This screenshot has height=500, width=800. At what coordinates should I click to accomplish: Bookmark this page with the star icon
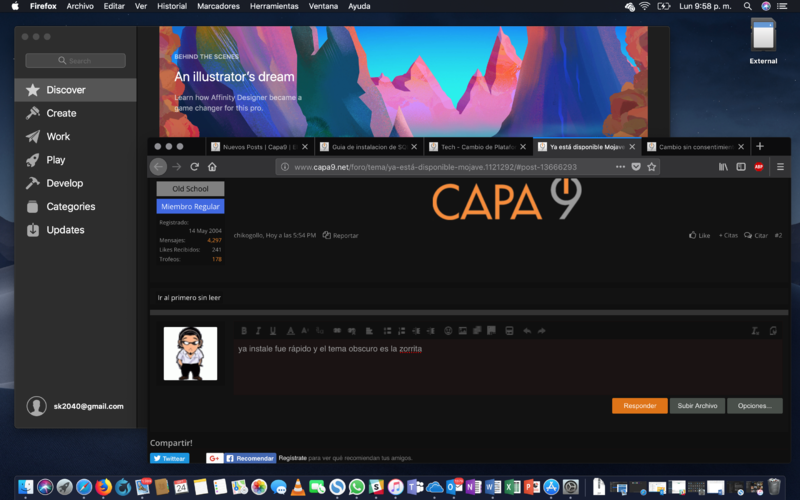click(652, 167)
